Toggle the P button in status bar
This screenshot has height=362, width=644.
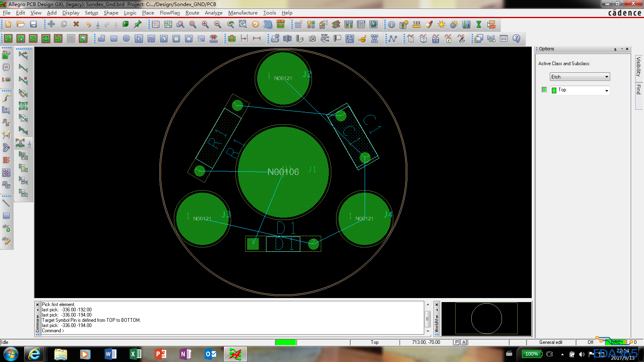pyautogui.click(x=456, y=342)
